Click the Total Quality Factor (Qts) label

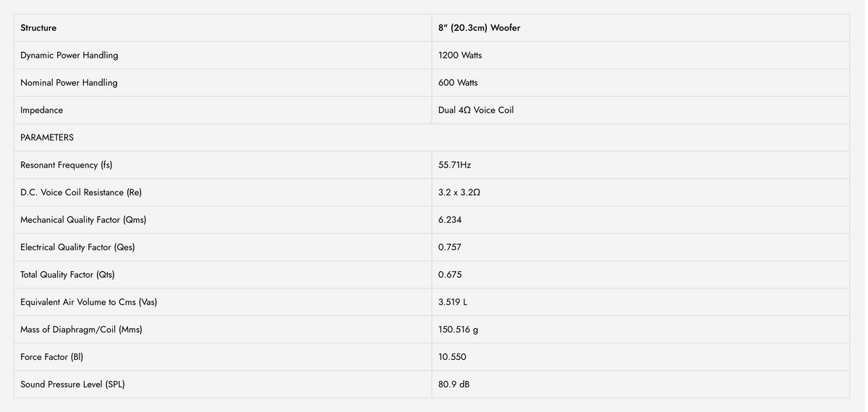pos(67,275)
